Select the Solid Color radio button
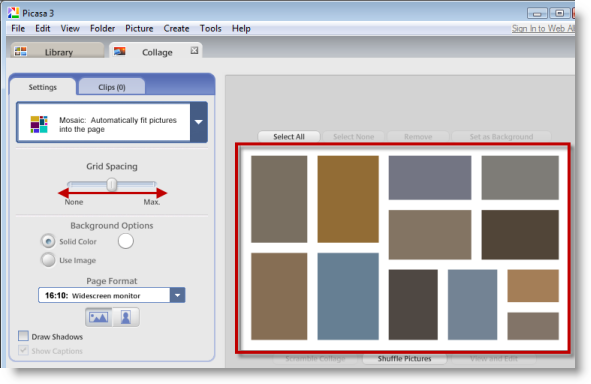 point(48,241)
